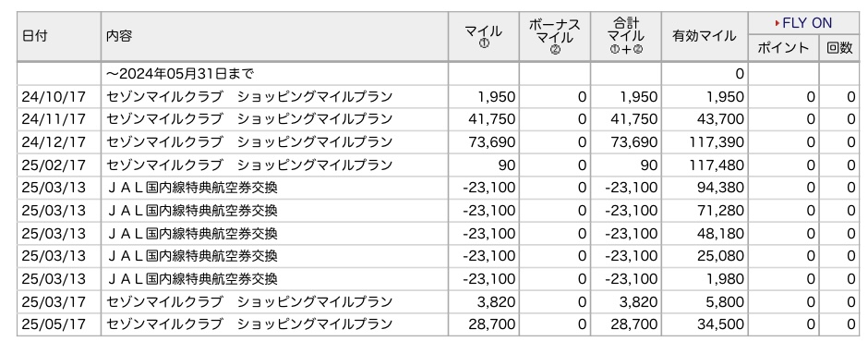Click the 有効マイル column header
868x354 pixels.
[x=705, y=37]
